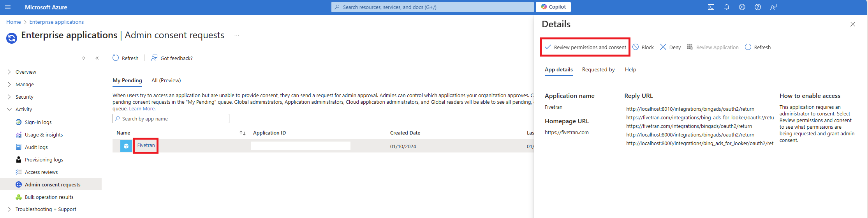Expand the Manage section
This screenshot has width=868, height=218.
click(x=9, y=85)
